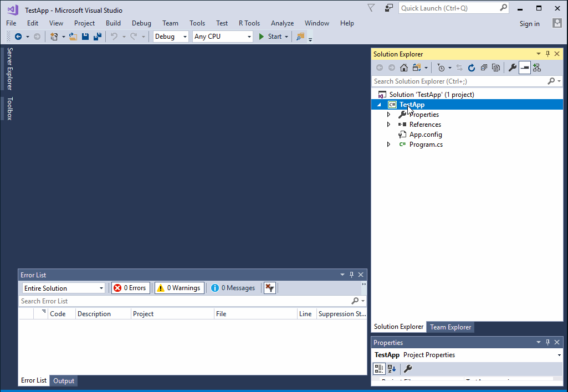Sort Error List by the Code column
The height and width of the screenshot is (392, 568).
(58, 314)
